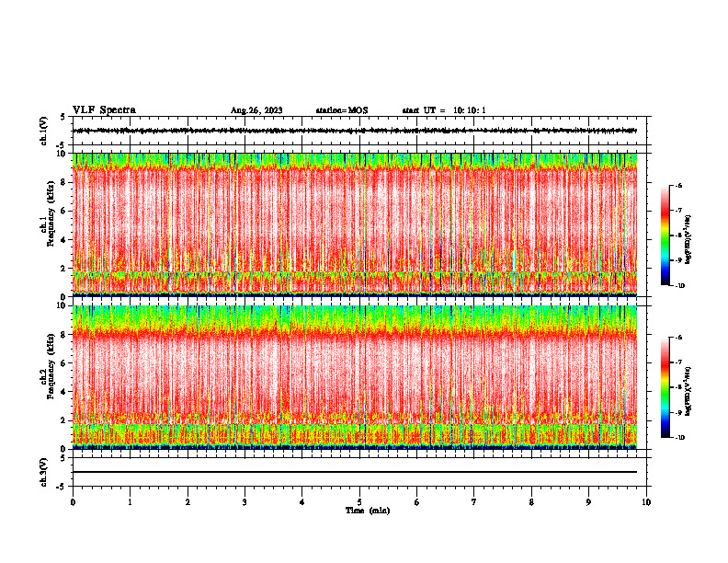The width and height of the screenshot is (728, 563).
Task: Click the "9" tick label on Time axis
Action: 588,502
